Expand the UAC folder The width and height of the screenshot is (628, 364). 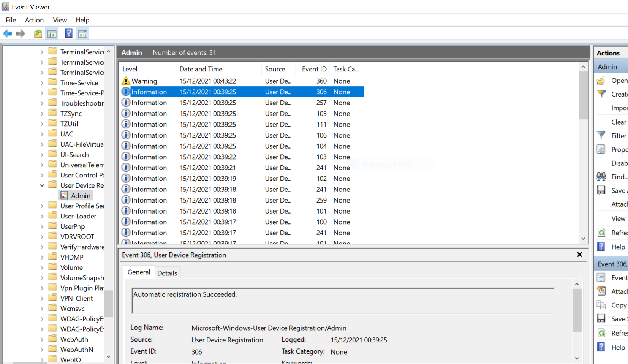(x=43, y=134)
